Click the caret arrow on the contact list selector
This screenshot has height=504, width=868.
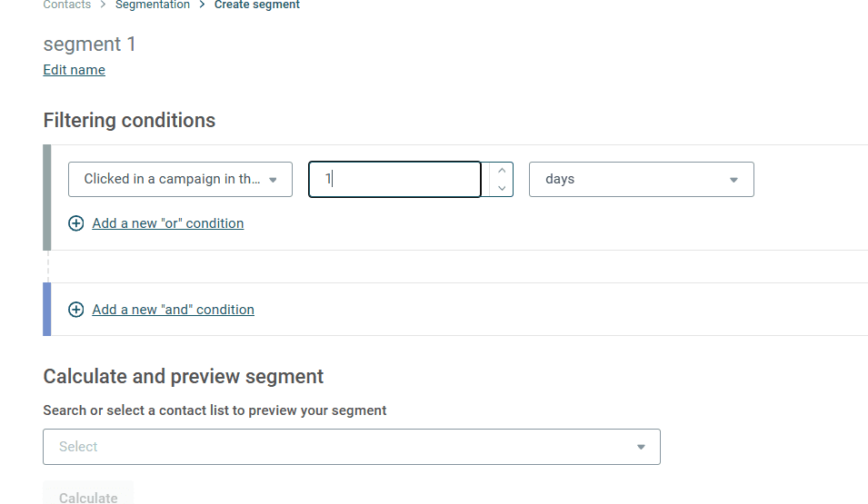click(641, 447)
